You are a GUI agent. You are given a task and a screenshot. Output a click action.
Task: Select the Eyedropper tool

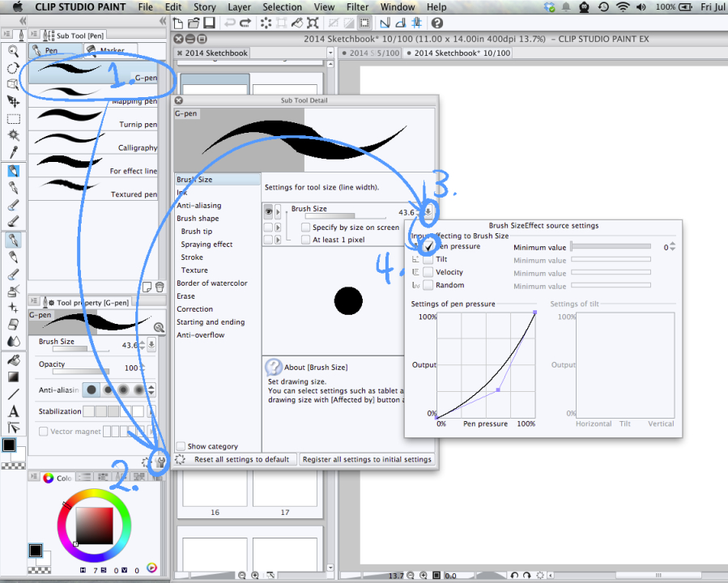[x=14, y=151]
